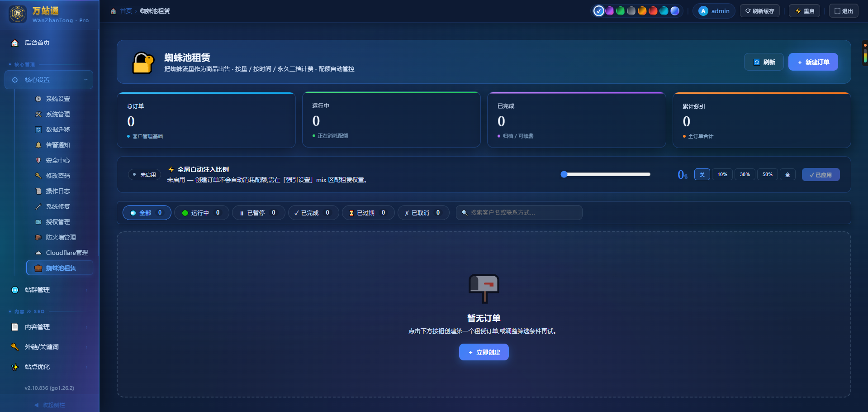
Task: Choose the red theme swatch
Action: coord(653,11)
